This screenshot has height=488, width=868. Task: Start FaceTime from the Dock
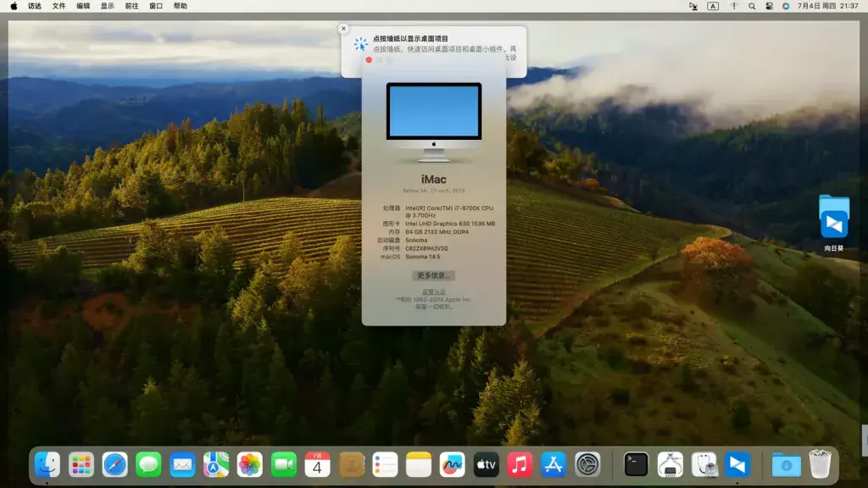pyautogui.click(x=283, y=464)
